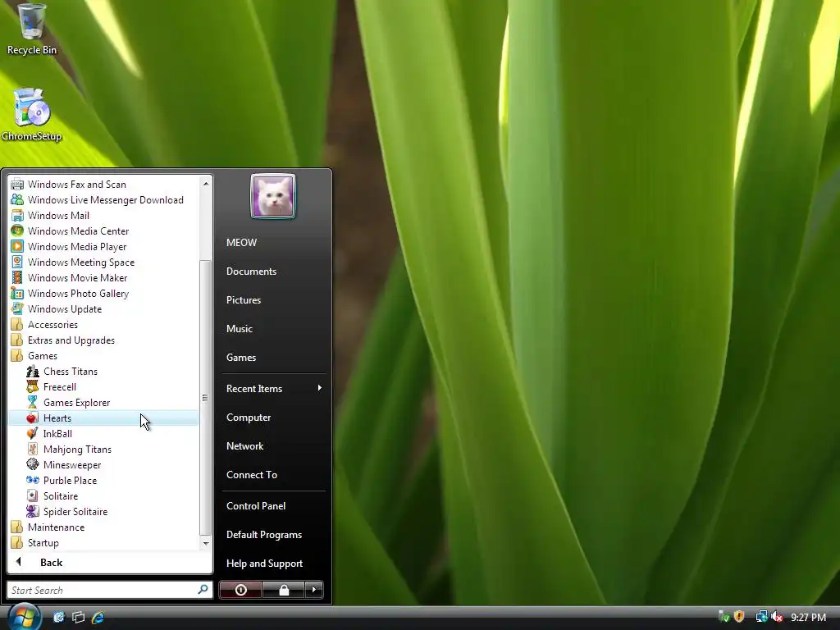
Task: Click the lock computer button
Action: tap(284, 590)
